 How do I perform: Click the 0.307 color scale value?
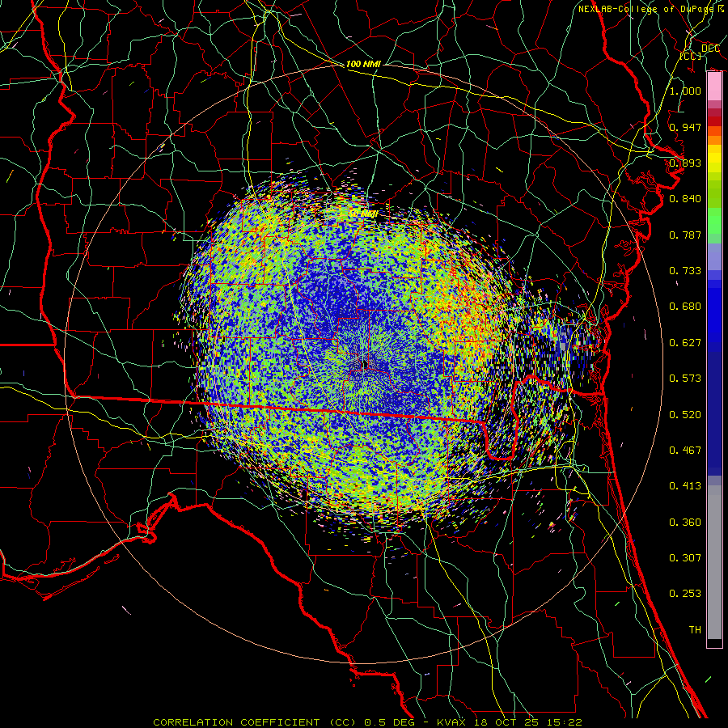(x=685, y=558)
